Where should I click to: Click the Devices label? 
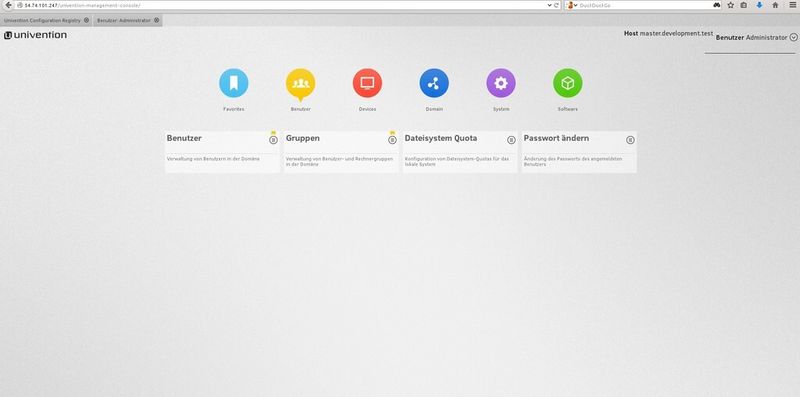(x=367, y=109)
